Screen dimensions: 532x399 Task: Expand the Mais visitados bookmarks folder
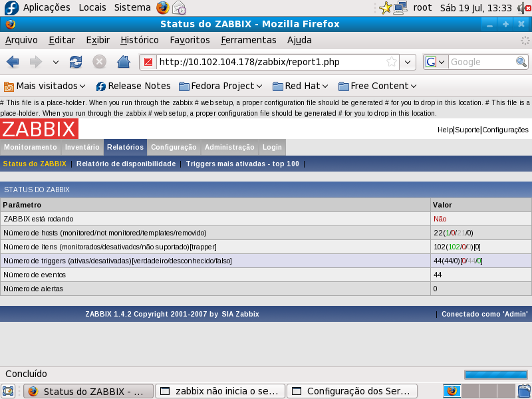(x=45, y=86)
